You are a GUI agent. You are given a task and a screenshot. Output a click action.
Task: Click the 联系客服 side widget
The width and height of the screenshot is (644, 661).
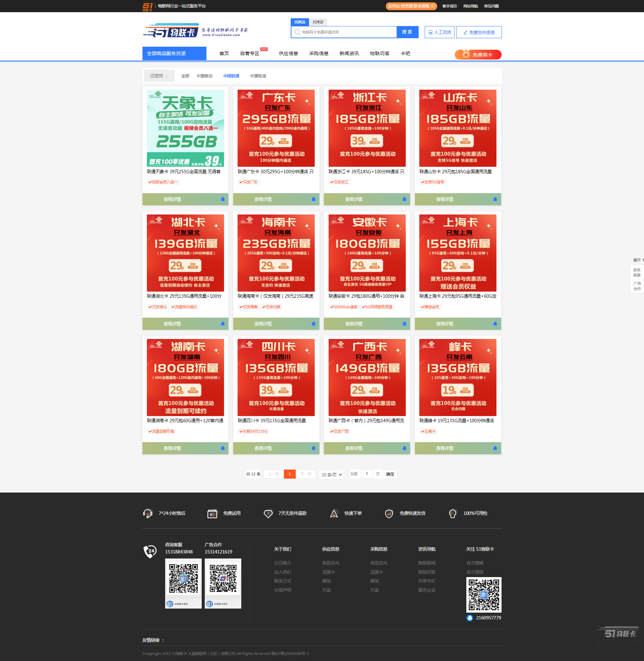coord(637,273)
